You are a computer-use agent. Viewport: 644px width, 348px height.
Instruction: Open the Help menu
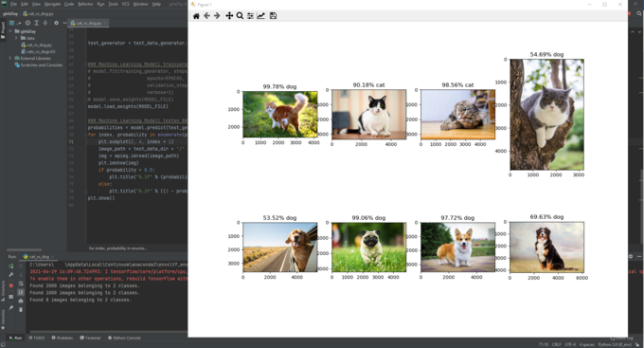[x=156, y=4]
